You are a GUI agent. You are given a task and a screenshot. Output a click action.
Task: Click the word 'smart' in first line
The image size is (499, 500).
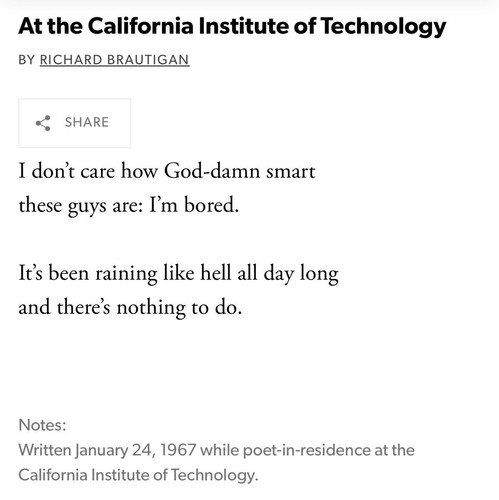(290, 172)
